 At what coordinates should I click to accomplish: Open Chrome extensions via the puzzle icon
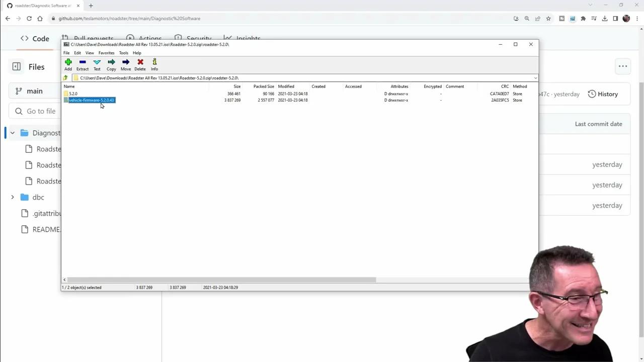pyautogui.click(x=583, y=18)
